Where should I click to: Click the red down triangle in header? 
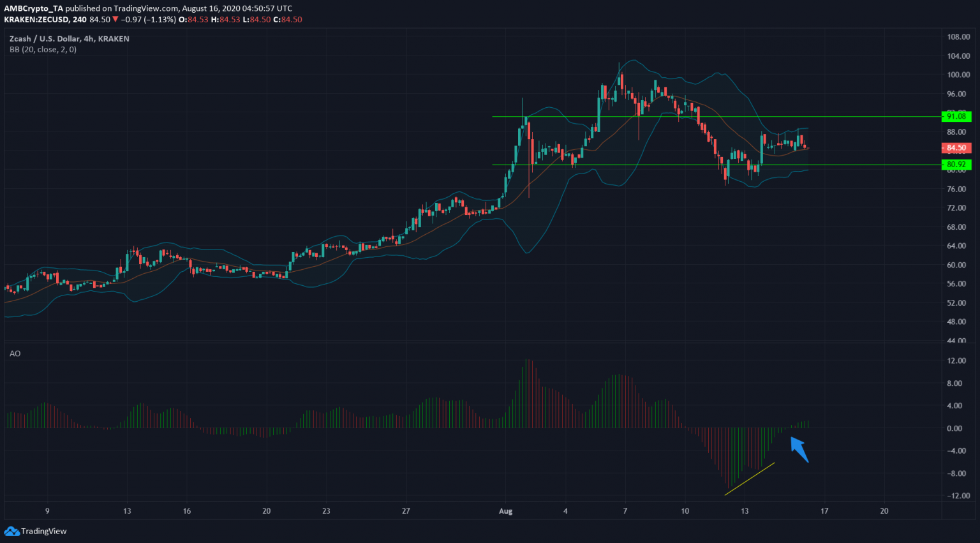(115, 19)
